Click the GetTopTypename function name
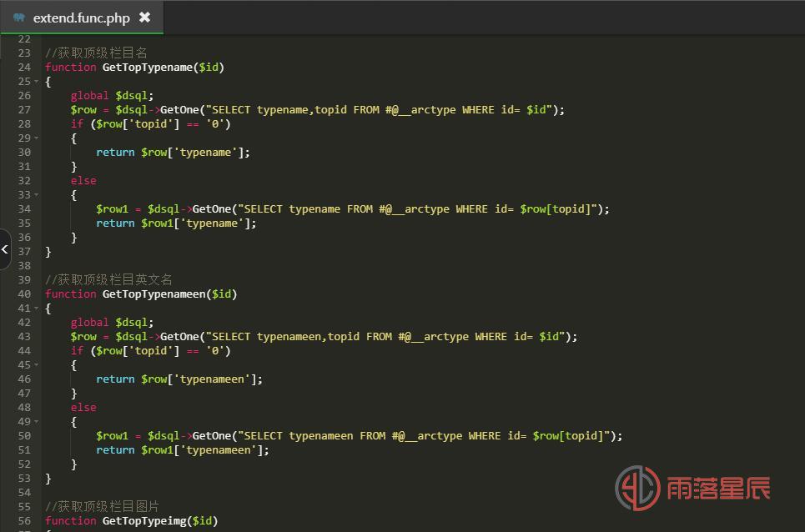Viewport: 805px width, 532px height. 148,68
